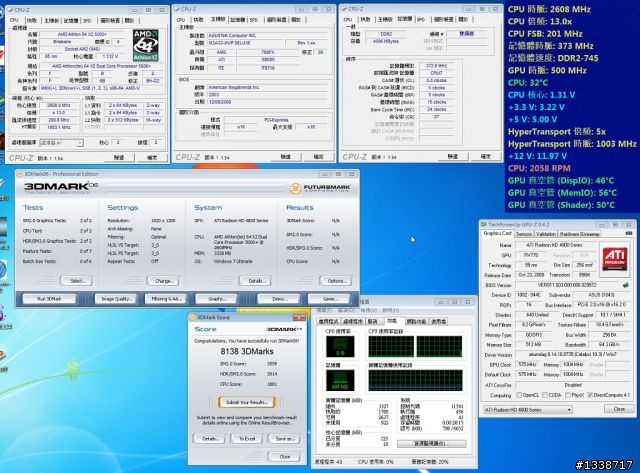The height and width of the screenshot is (473, 640).
Task: Click the ATI Radeon logo in GPU-Z
Action: 615,259
